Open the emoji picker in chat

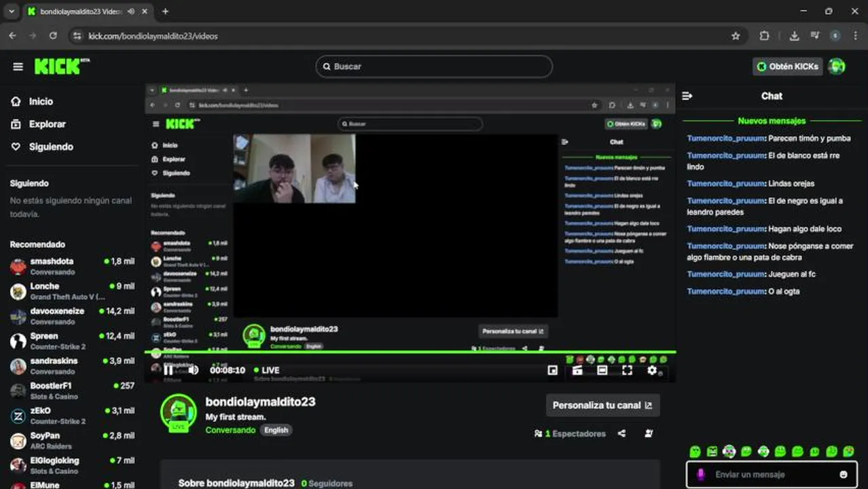tap(844, 475)
